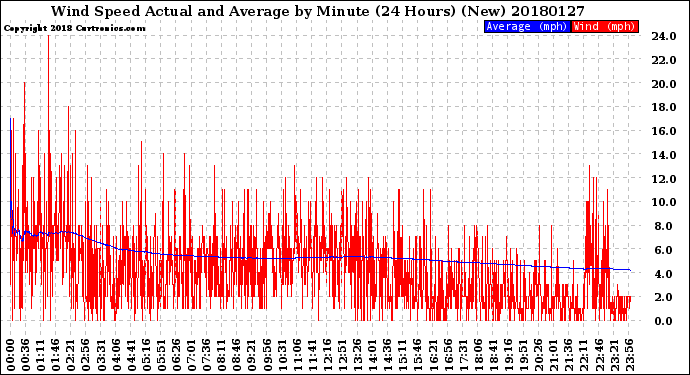Click the 19:16 time axis label
This screenshot has height=375, width=690.
(508, 355)
